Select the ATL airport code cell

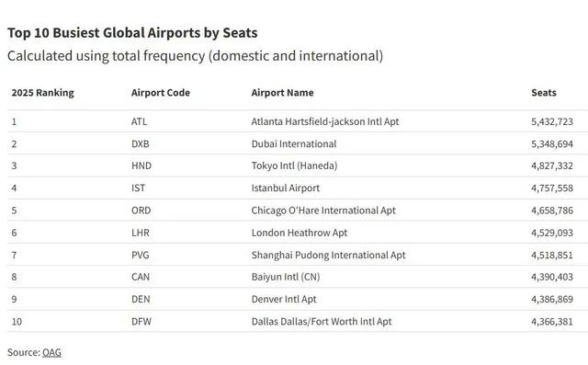click(x=139, y=121)
